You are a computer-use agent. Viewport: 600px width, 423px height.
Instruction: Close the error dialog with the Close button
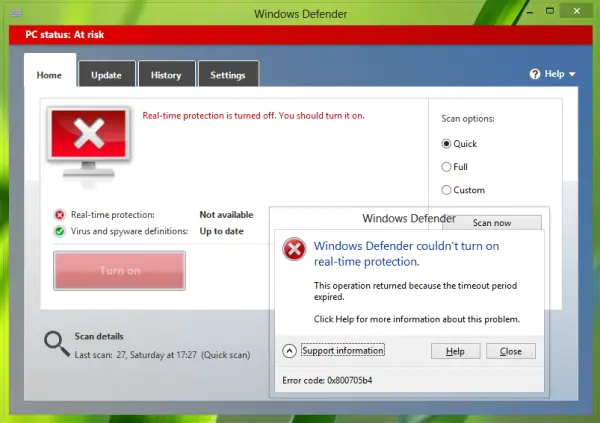[511, 351]
